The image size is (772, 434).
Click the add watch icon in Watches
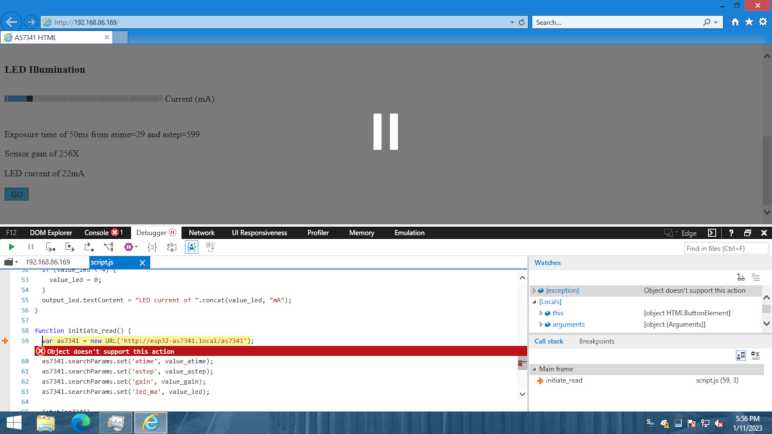pyautogui.click(x=741, y=277)
